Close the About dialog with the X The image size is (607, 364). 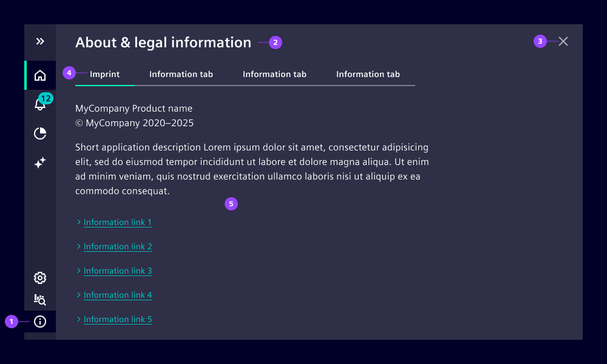click(563, 41)
